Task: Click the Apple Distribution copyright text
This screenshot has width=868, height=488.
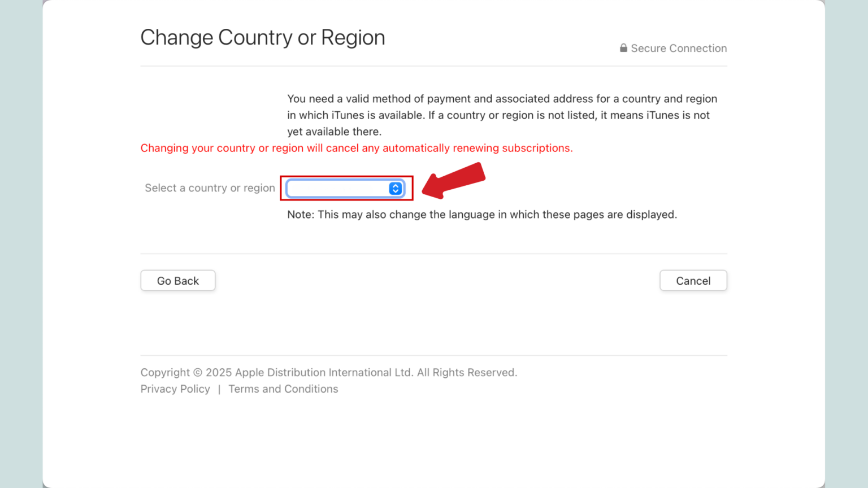Action: click(328, 372)
